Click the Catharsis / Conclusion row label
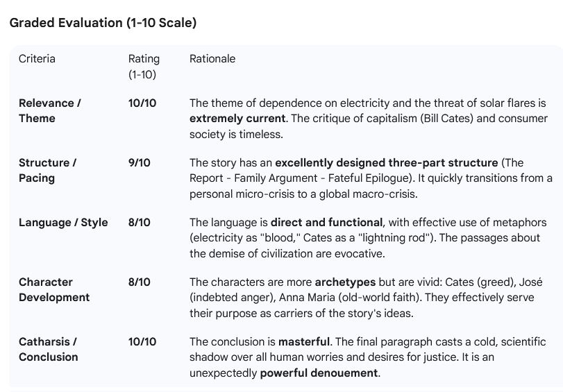The height and width of the screenshot is (392, 563). pos(49,349)
